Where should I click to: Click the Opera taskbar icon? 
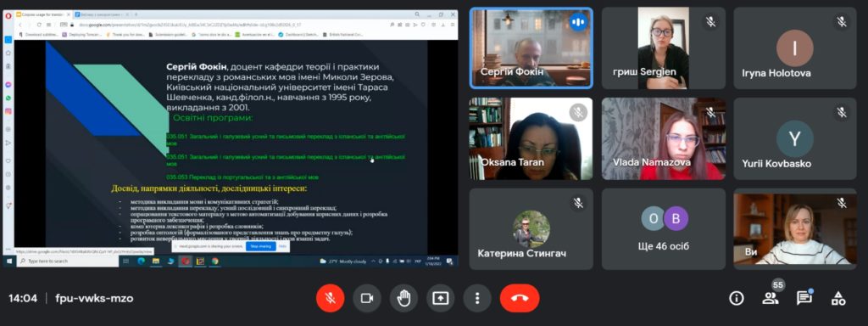(x=186, y=261)
